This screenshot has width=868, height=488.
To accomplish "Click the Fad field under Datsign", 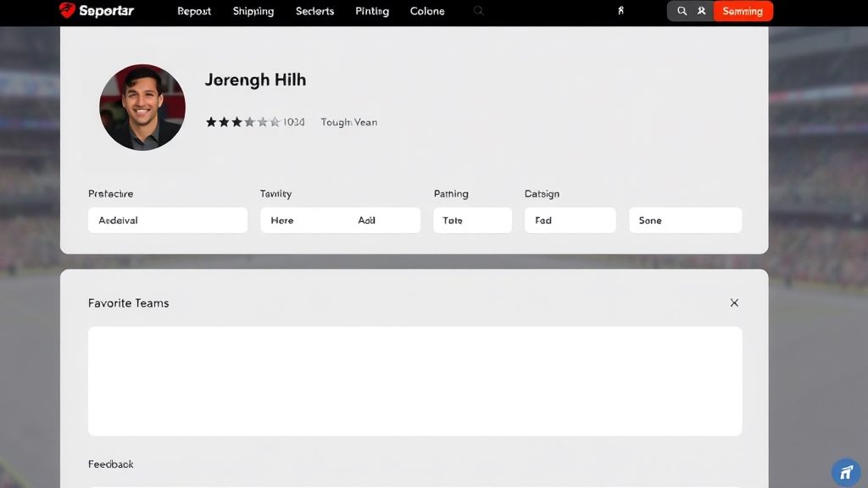I will click(x=570, y=220).
